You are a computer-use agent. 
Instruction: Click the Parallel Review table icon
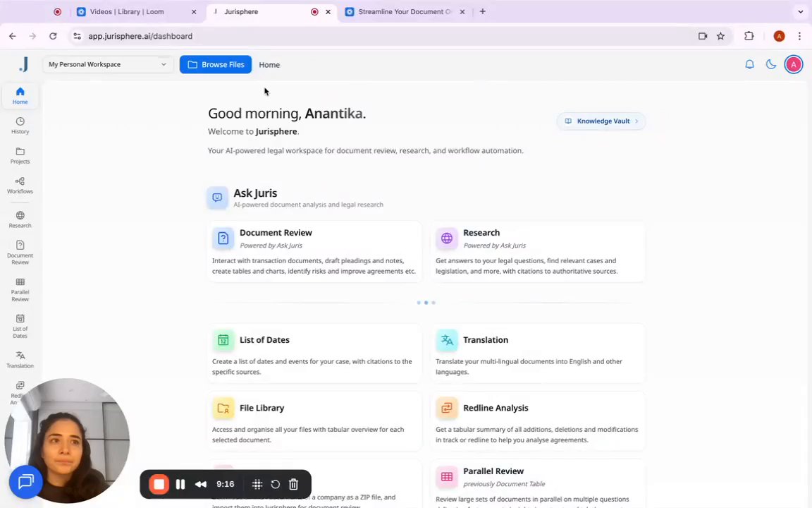(446, 476)
